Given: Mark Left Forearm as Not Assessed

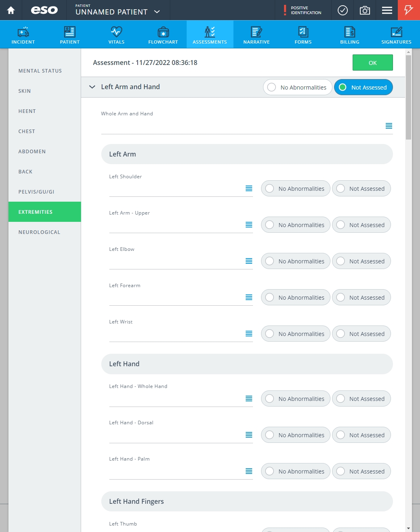Looking at the screenshot, I should tap(361, 297).
